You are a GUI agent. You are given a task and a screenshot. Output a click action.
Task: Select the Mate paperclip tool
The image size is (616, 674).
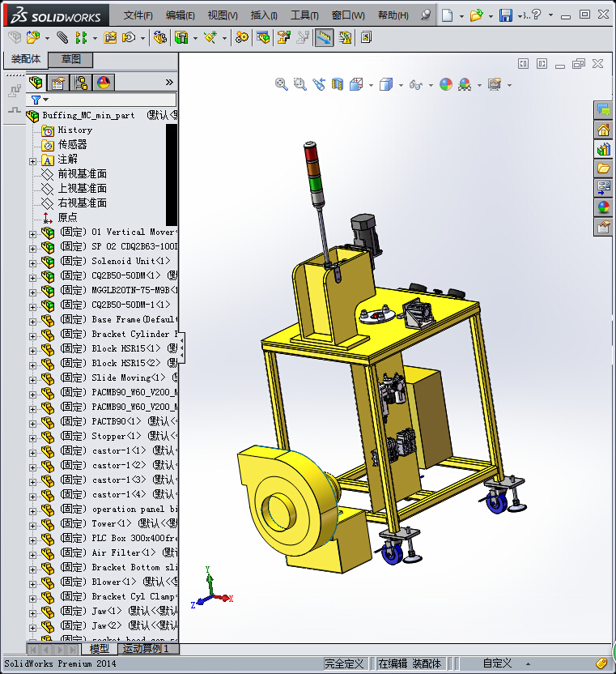62,37
